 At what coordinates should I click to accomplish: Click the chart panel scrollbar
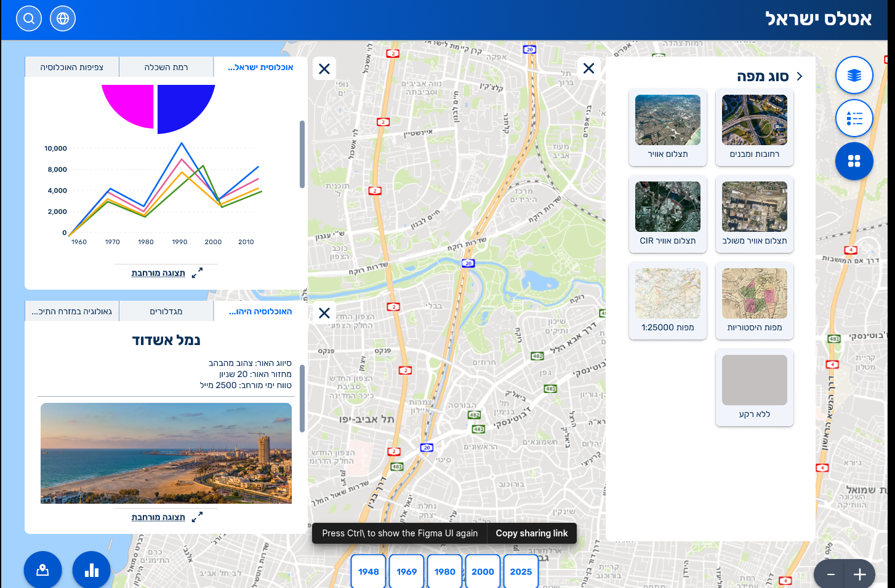[x=302, y=154]
